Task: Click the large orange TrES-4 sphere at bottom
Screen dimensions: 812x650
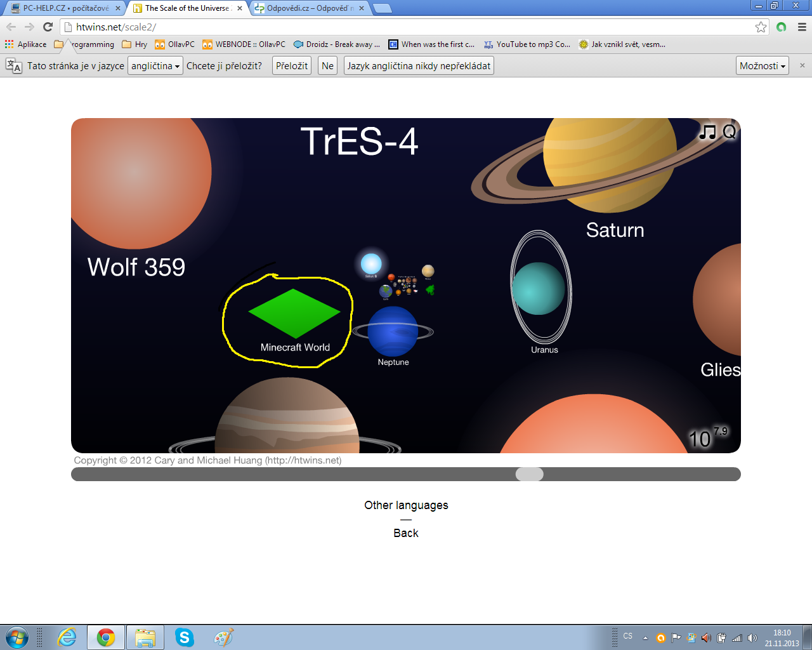Action: tap(593, 424)
